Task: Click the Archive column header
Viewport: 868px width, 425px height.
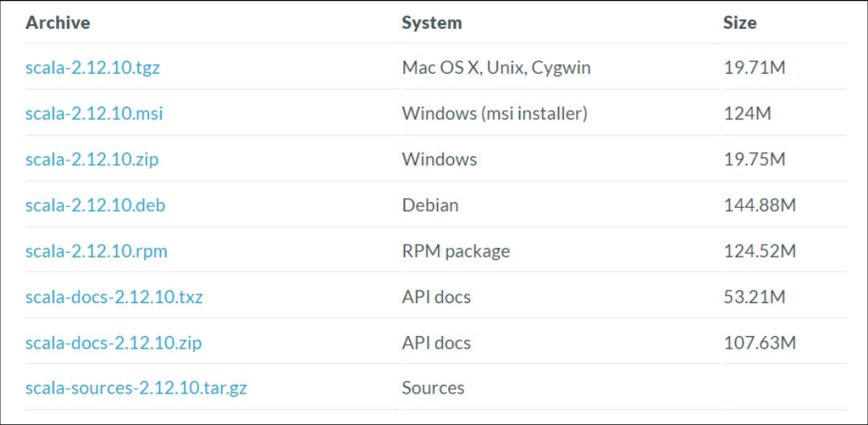Action: 58,22
